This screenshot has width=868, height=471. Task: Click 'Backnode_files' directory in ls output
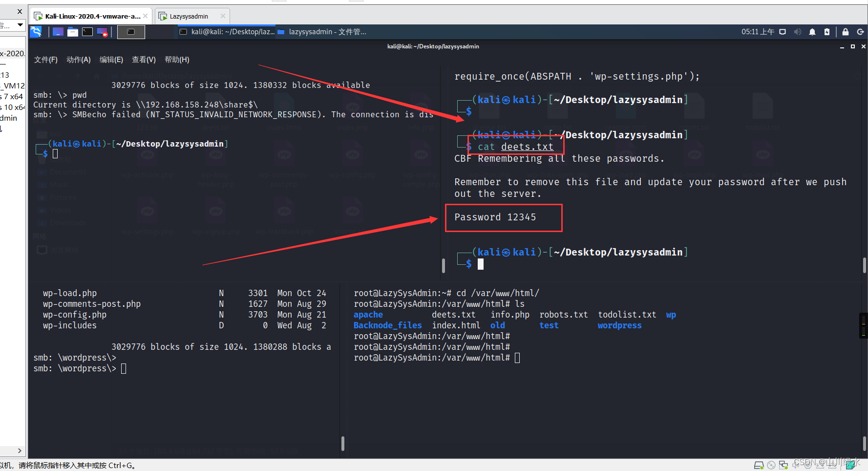(x=387, y=325)
